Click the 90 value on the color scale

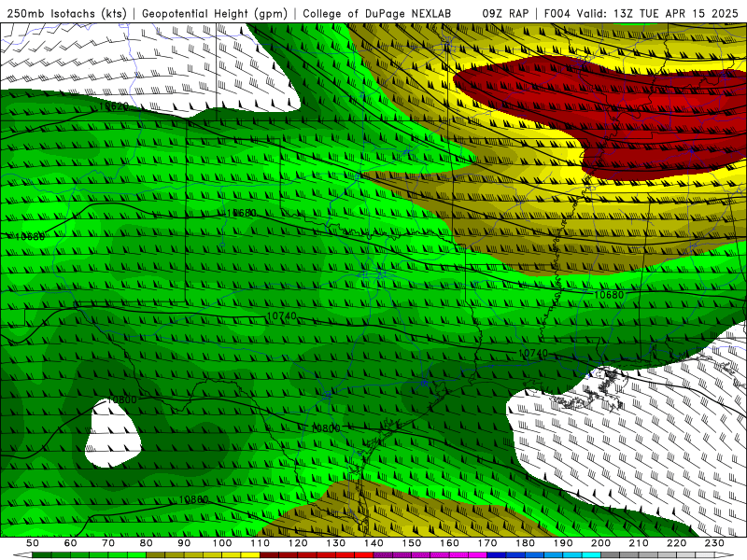(x=184, y=543)
